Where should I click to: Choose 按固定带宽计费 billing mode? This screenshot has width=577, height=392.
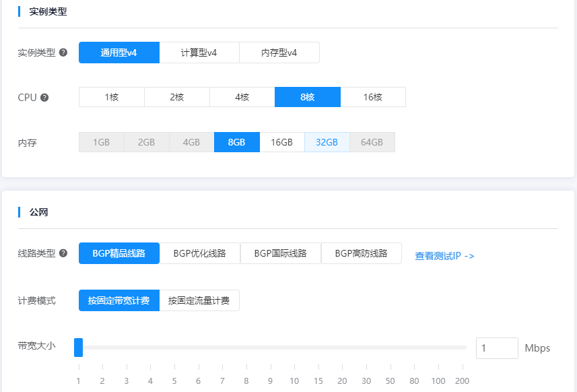(x=119, y=300)
